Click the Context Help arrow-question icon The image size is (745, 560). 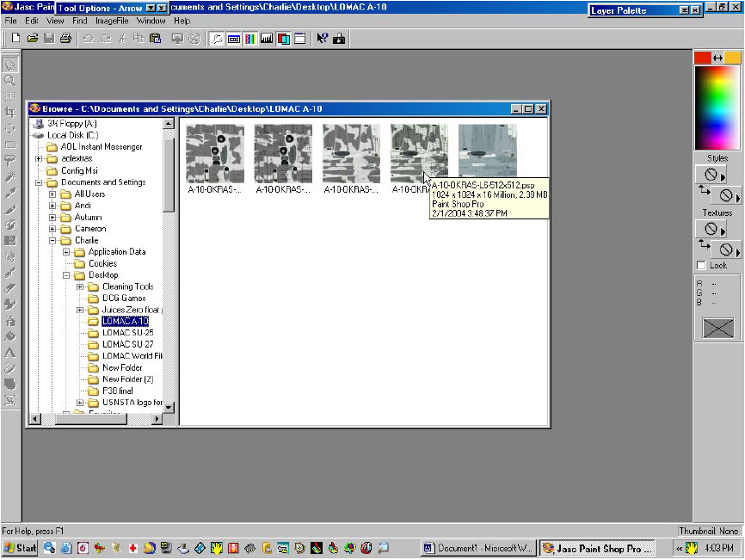[322, 39]
